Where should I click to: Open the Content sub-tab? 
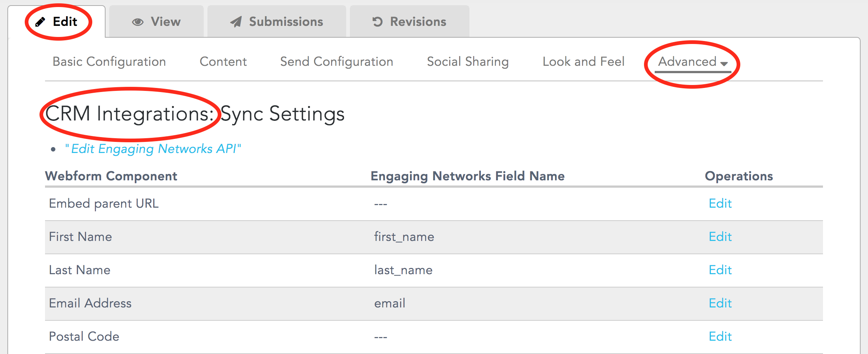click(223, 61)
